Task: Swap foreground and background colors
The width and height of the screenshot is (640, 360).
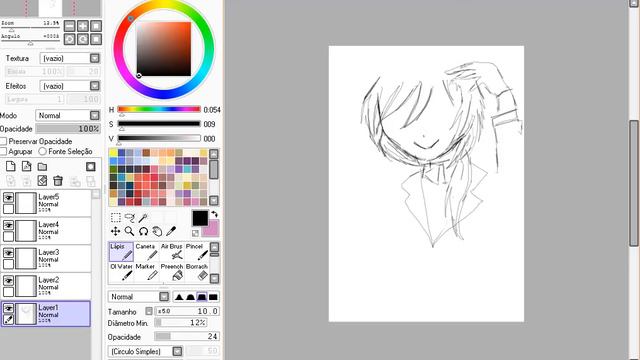Action: [215, 214]
